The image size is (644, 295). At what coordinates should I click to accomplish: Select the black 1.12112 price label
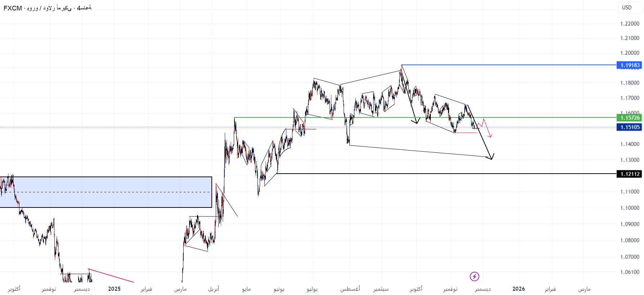point(630,174)
